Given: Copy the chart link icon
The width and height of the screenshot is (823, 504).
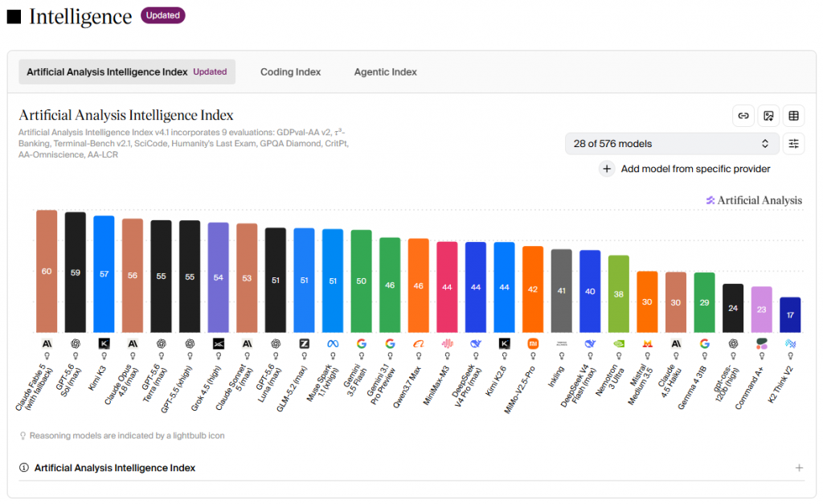Looking at the screenshot, I should point(743,116).
